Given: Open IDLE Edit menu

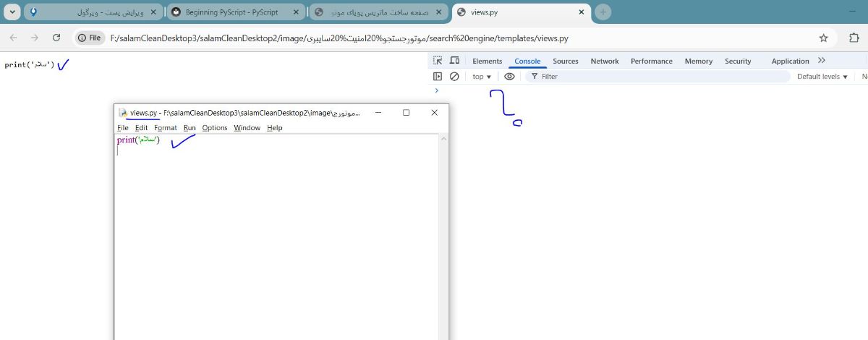Looking at the screenshot, I should coord(141,128).
